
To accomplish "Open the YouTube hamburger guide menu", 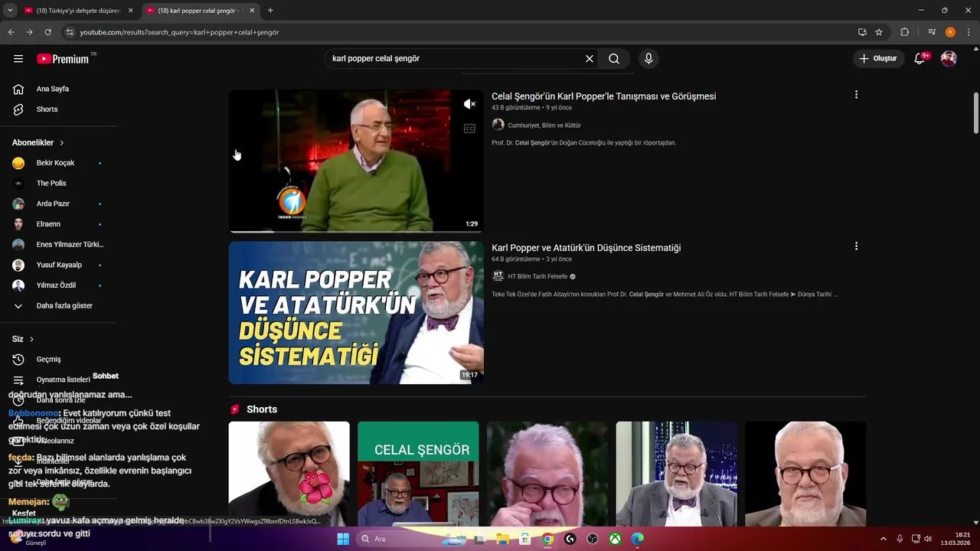I will (x=18, y=59).
